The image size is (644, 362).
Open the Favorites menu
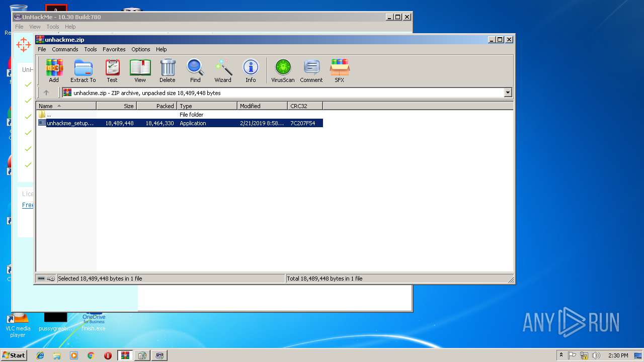(x=114, y=49)
